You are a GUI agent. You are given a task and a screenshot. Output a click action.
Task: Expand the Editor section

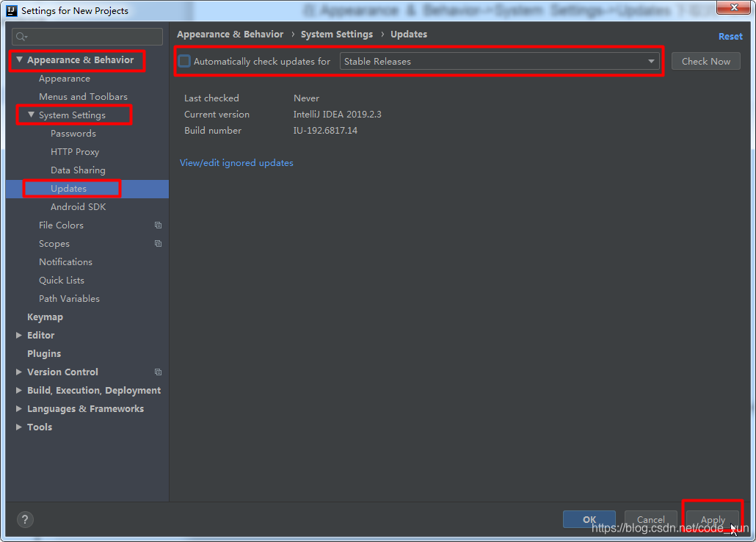pyautogui.click(x=19, y=336)
